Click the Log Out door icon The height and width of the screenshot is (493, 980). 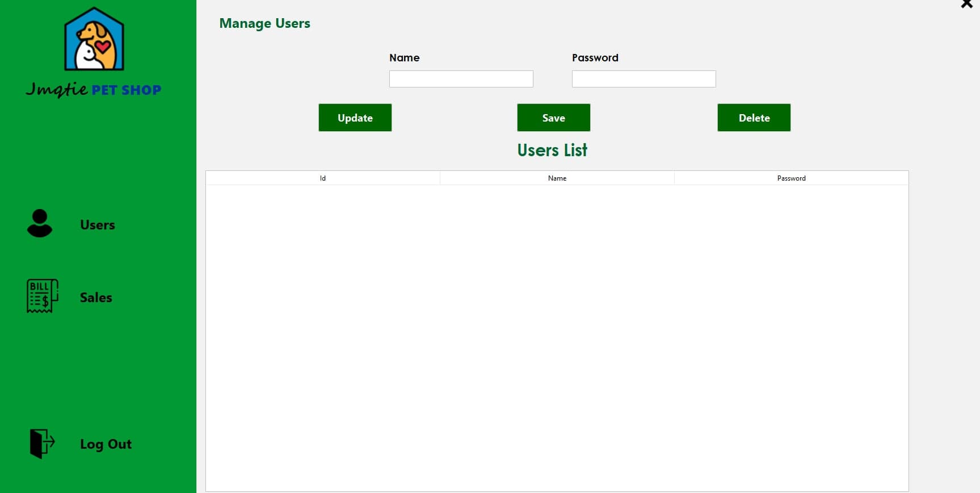pyautogui.click(x=42, y=444)
